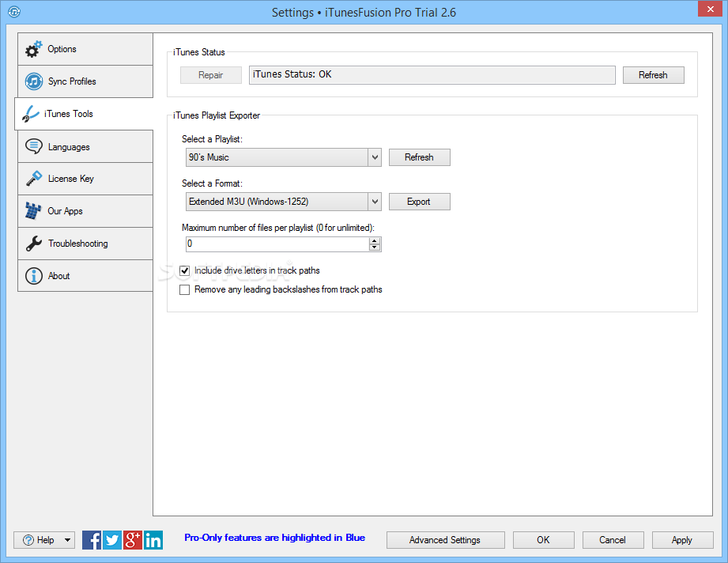The image size is (728, 563).
Task: Open the Extended M3U format combo box
Action: 283,202
